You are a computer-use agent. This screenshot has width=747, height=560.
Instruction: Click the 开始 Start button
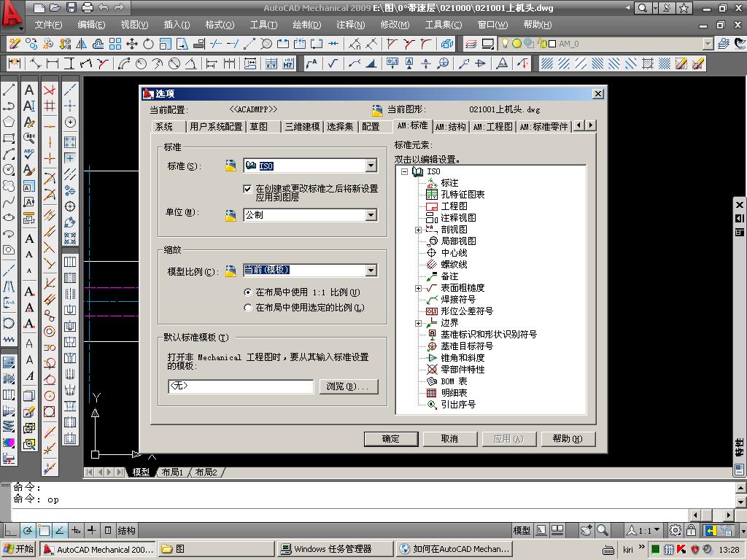click(19, 549)
